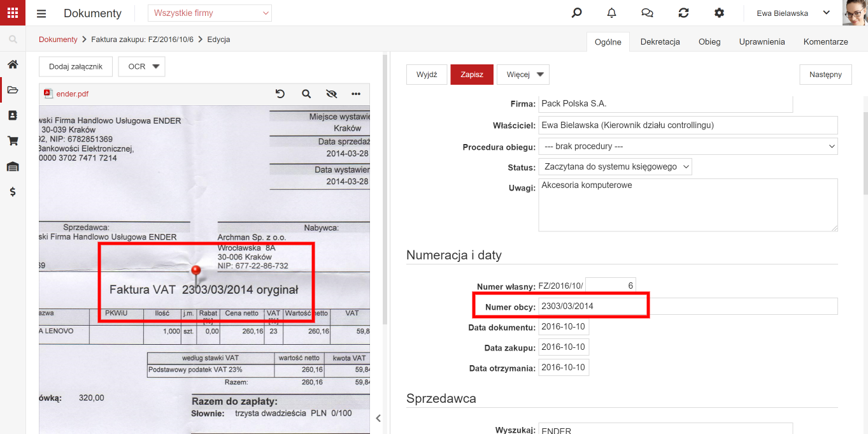Click the refresh sync icon

coord(683,13)
